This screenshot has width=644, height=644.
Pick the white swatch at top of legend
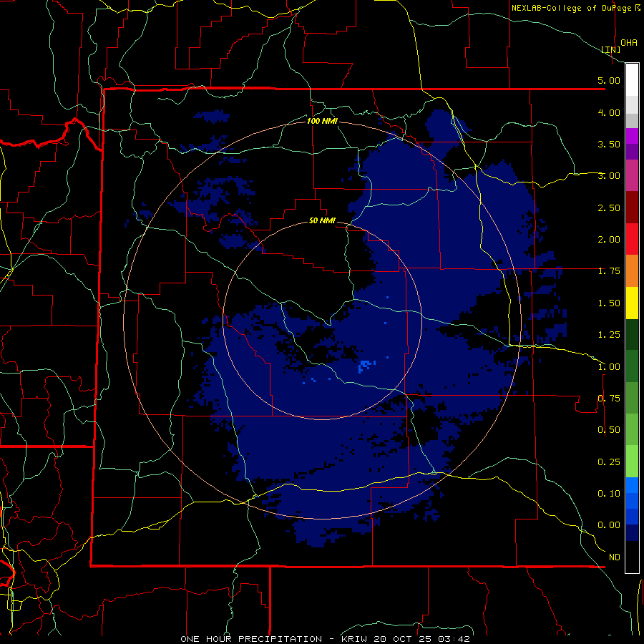click(632, 80)
